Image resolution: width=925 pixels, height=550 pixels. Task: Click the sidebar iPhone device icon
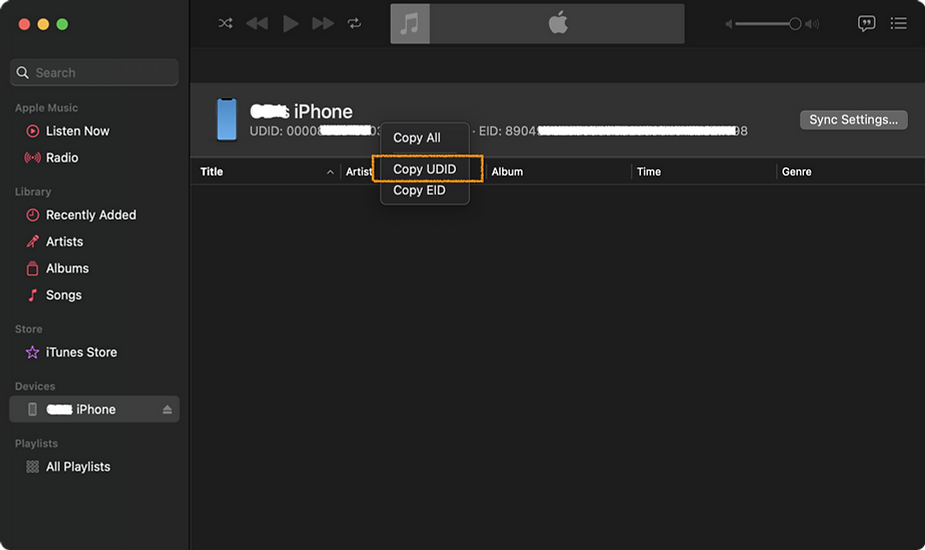(x=32, y=409)
